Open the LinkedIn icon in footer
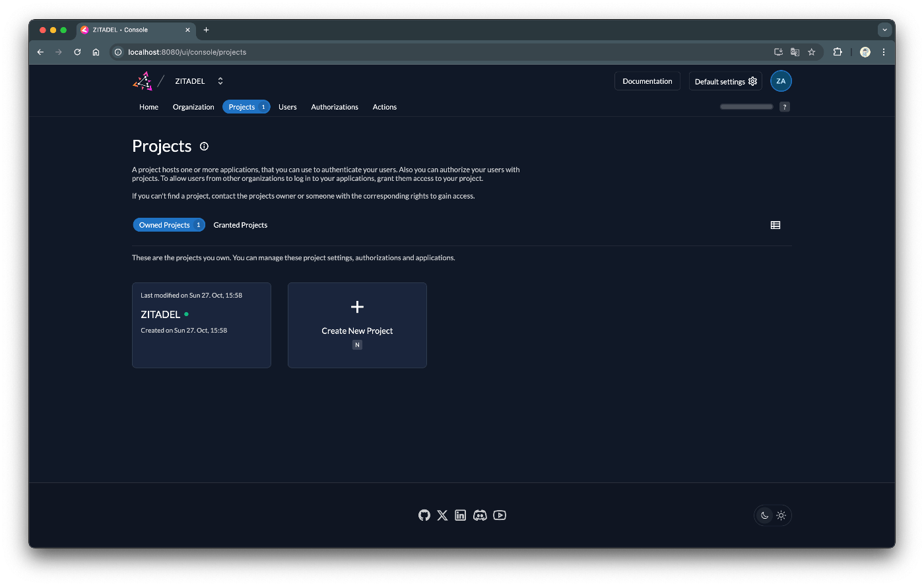This screenshot has width=924, height=586. [461, 515]
